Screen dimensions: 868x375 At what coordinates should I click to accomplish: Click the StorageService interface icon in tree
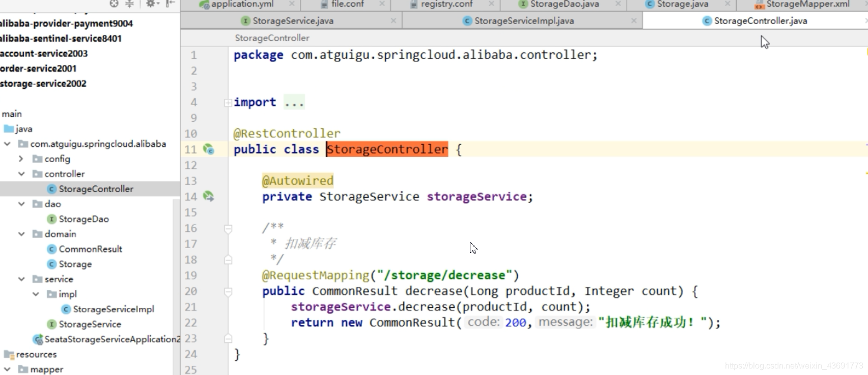tap(51, 324)
